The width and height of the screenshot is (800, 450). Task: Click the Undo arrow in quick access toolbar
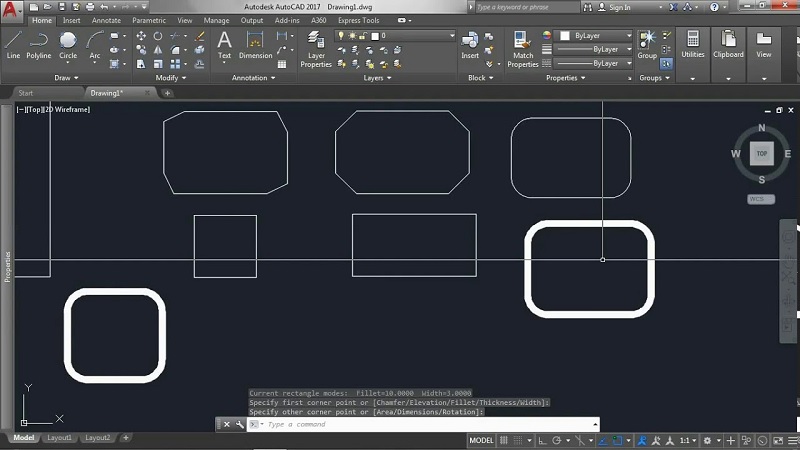(x=104, y=7)
